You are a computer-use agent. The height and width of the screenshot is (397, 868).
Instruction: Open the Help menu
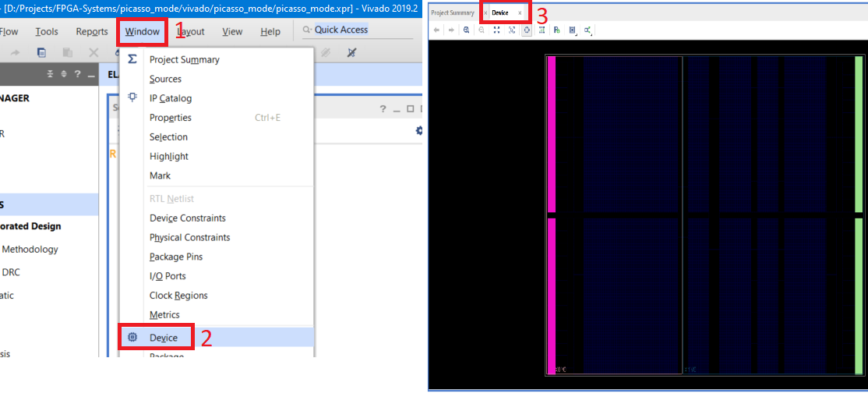pos(270,32)
